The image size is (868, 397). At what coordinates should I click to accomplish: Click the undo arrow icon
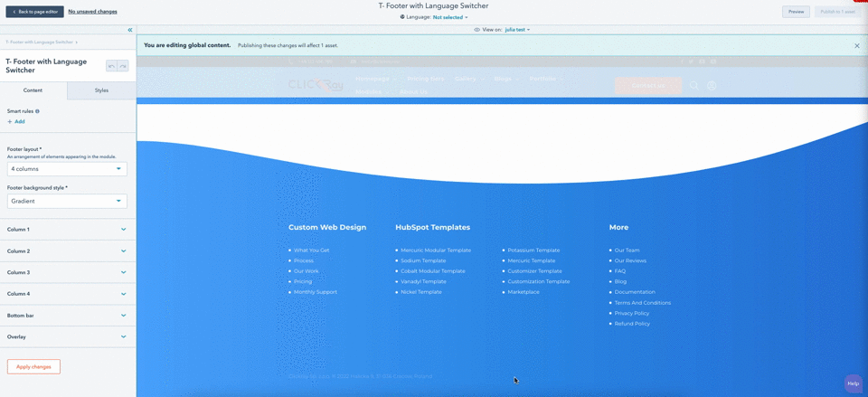(x=111, y=66)
